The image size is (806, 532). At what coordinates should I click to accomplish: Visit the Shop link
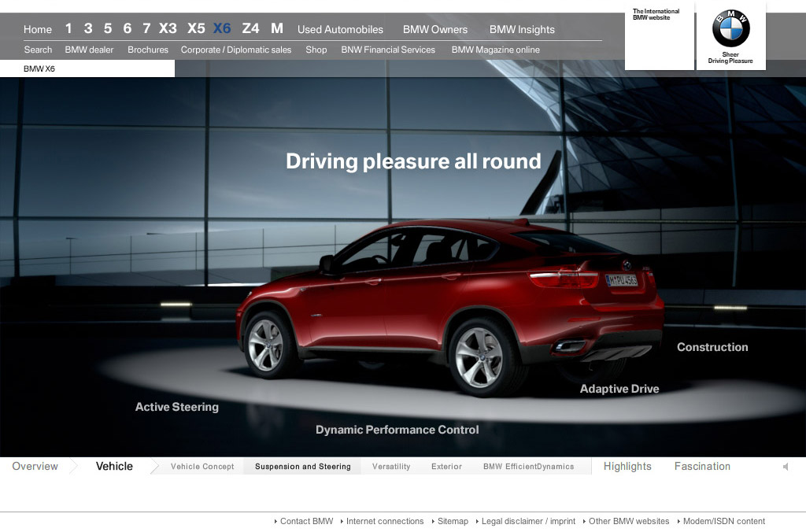click(316, 50)
